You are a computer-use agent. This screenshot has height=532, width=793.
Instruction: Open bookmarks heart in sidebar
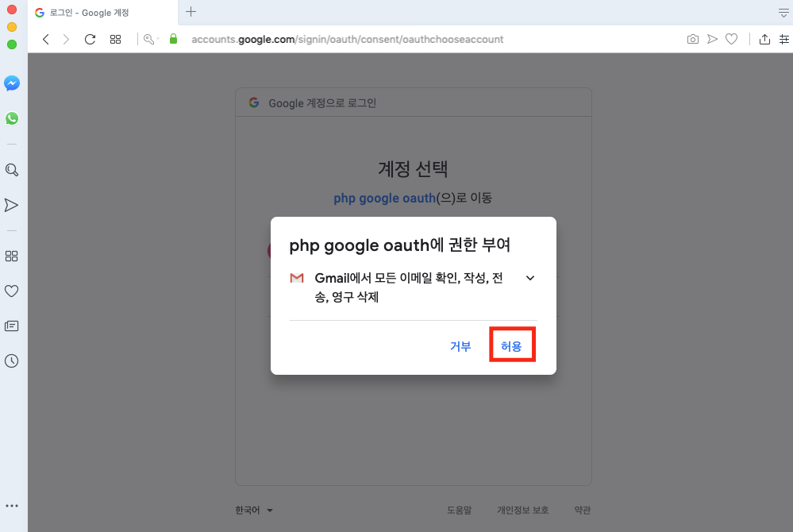[x=11, y=291]
